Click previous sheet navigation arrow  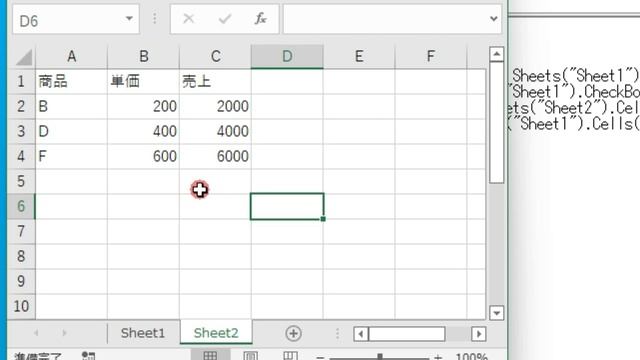[x=36, y=333]
